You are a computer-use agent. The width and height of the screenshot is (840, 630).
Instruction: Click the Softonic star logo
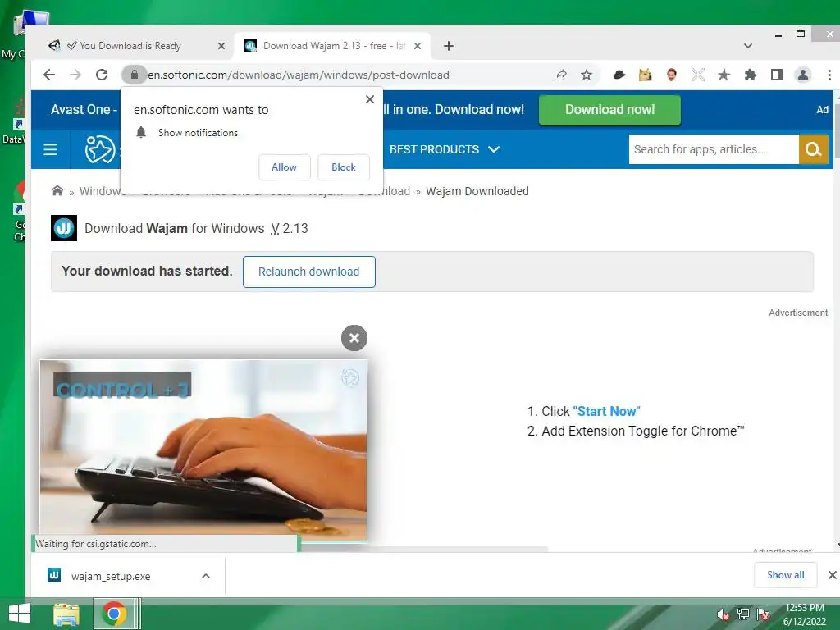click(x=100, y=149)
